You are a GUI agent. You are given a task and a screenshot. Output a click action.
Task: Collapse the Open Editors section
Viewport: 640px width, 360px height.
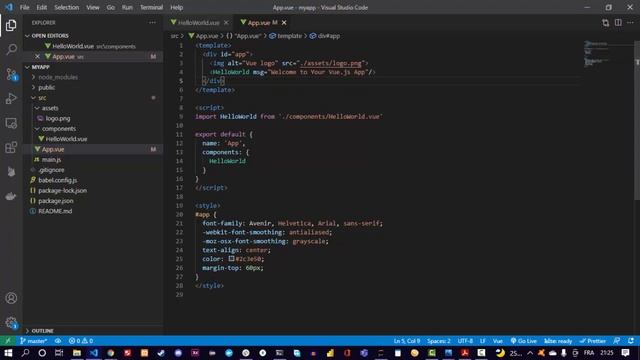tap(50, 36)
